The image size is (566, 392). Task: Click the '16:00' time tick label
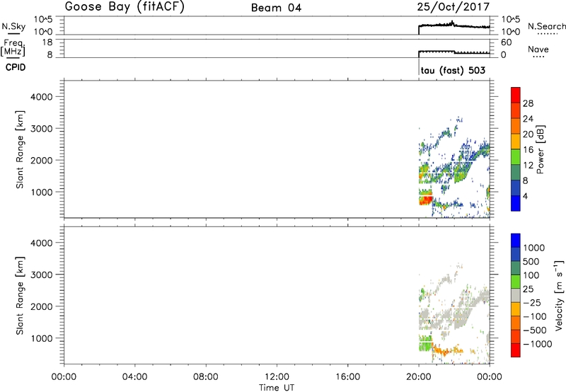pos(347,377)
